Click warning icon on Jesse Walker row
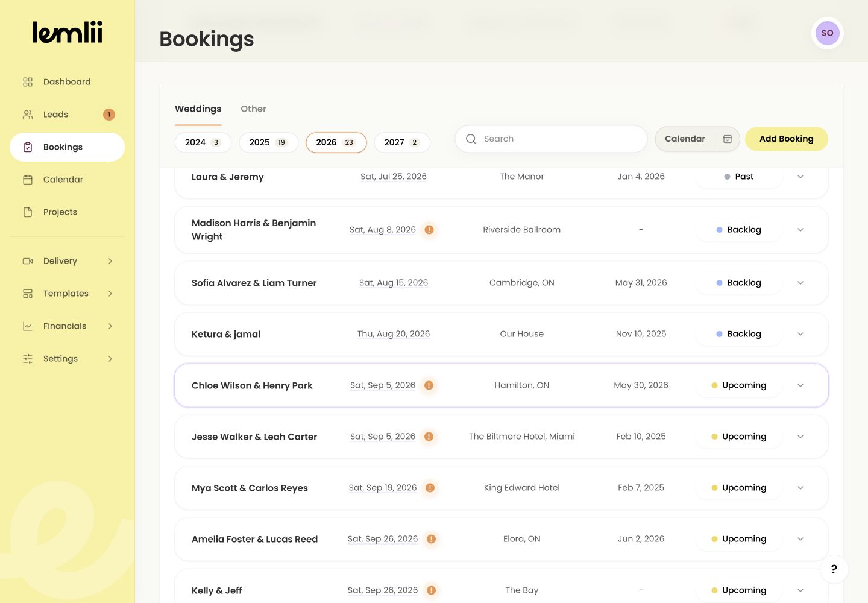The height and width of the screenshot is (603, 868). [x=429, y=437]
